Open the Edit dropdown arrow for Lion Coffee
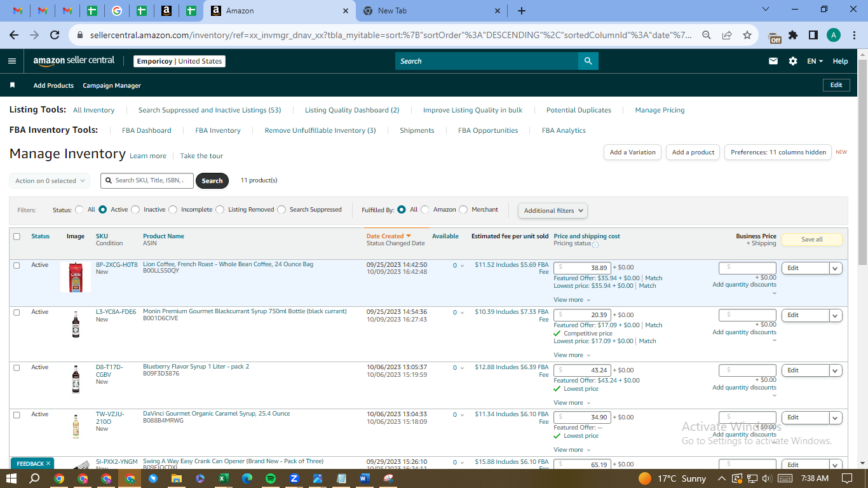 [x=836, y=268]
